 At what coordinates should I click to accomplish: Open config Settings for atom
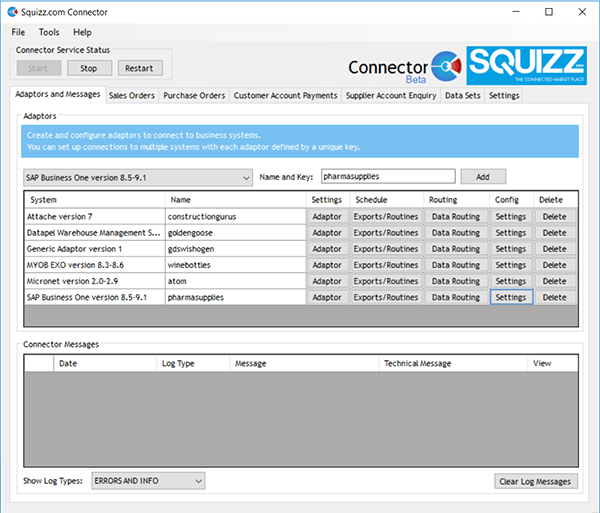click(511, 281)
